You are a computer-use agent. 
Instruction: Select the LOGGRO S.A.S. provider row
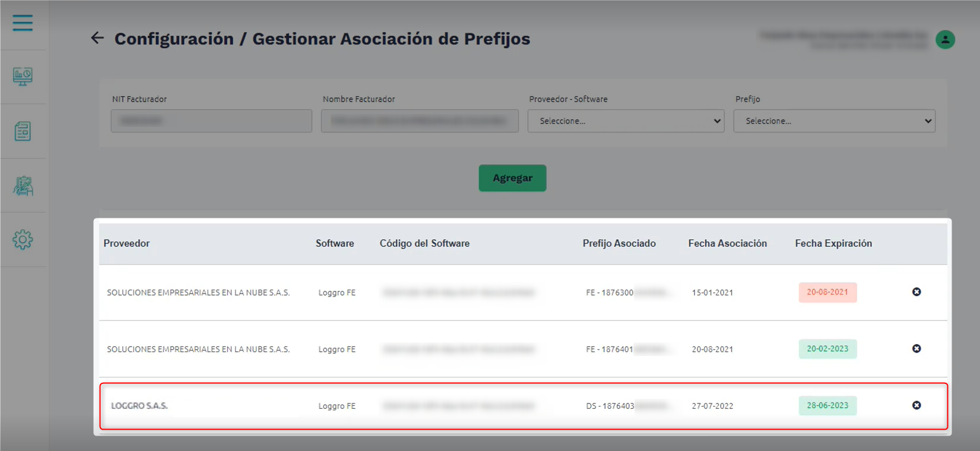click(x=139, y=406)
